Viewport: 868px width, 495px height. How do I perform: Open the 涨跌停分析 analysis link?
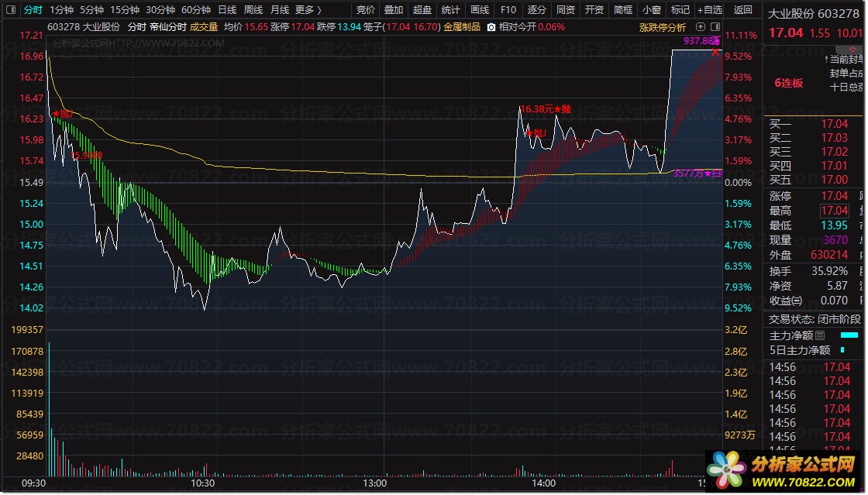662,27
